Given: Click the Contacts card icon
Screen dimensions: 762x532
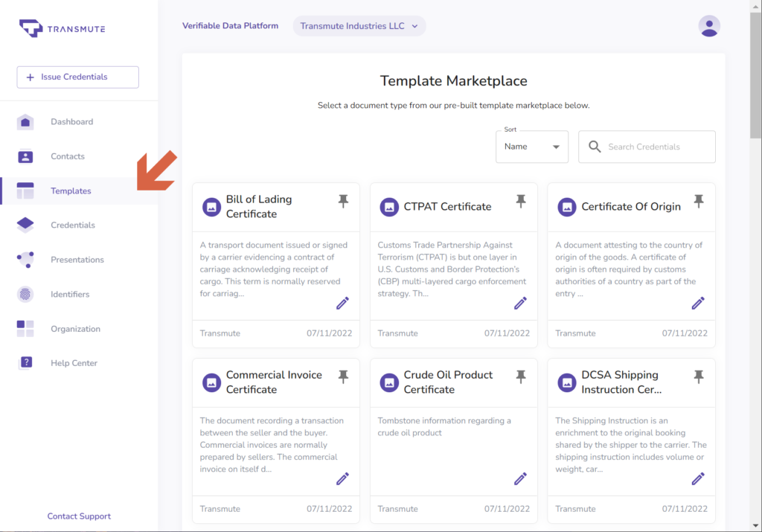Looking at the screenshot, I should [x=25, y=156].
